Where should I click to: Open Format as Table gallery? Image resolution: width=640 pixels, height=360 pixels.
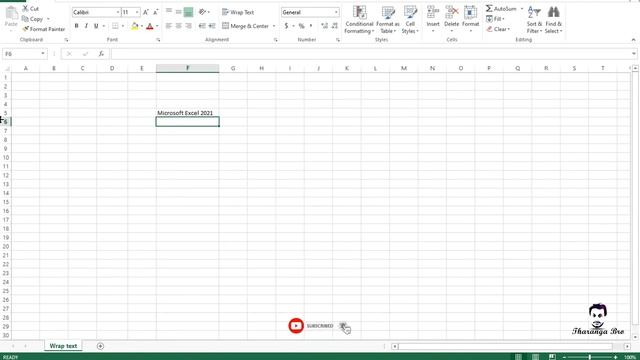[x=387, y=20]
